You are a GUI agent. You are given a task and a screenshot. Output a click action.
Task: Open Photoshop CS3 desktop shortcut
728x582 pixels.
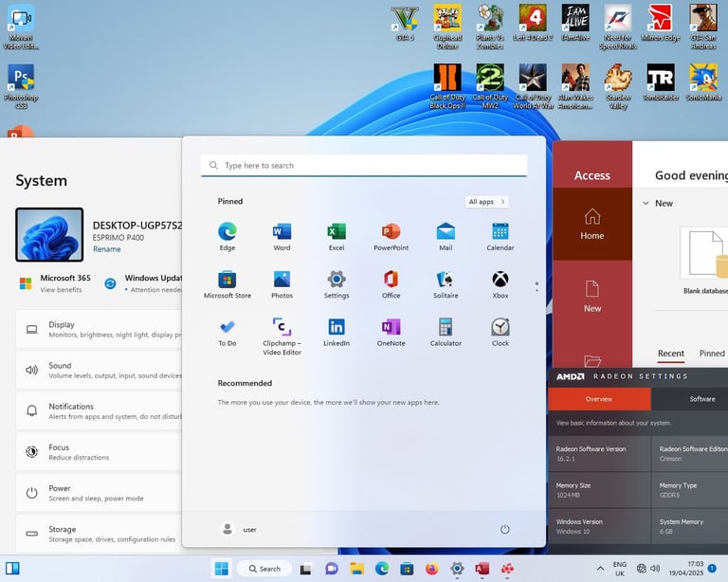(21, 87)
